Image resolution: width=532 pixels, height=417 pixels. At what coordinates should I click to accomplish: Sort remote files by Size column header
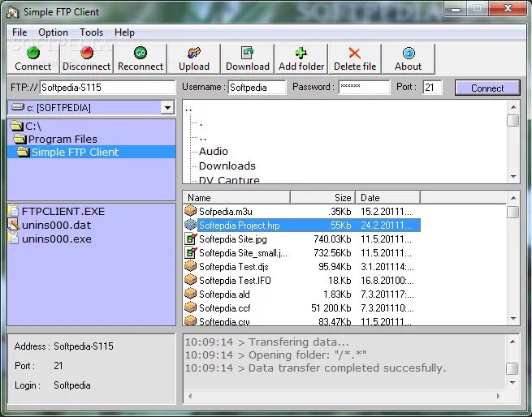(323, 198)
